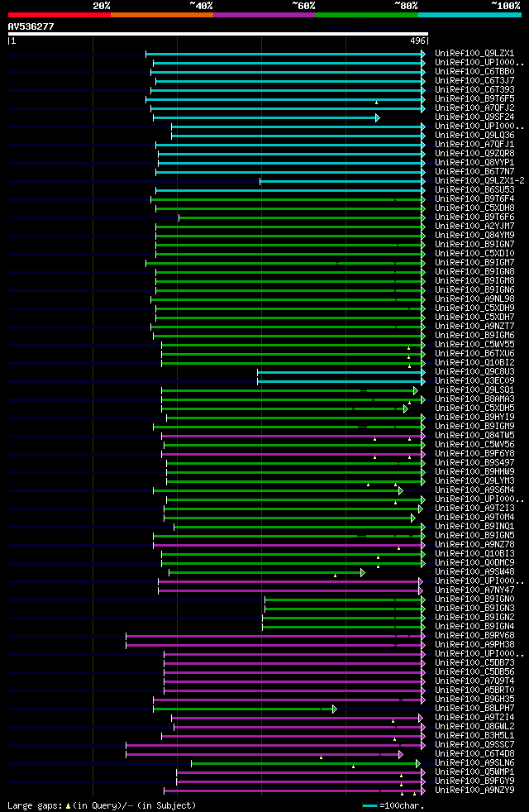Click UniRef100_B9IGM7 hit name
The height and width of the screenshot is (812, 529).
pyautogui.click(x=474, y=263)
